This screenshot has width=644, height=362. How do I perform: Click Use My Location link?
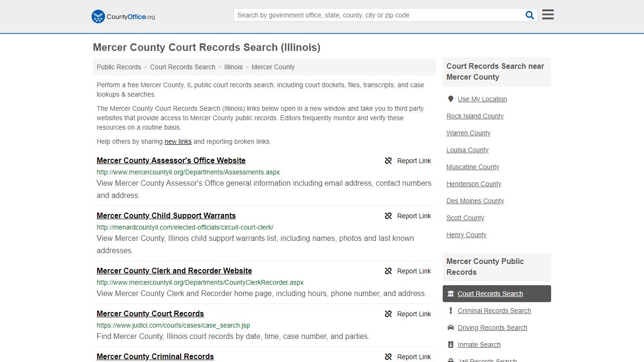click(x=482, y=99)
